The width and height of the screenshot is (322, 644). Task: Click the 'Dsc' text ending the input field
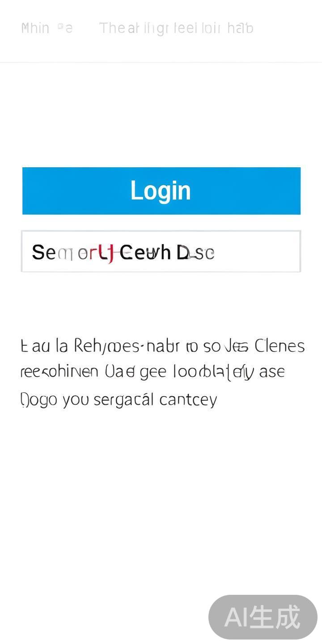(x=195, y=253)
